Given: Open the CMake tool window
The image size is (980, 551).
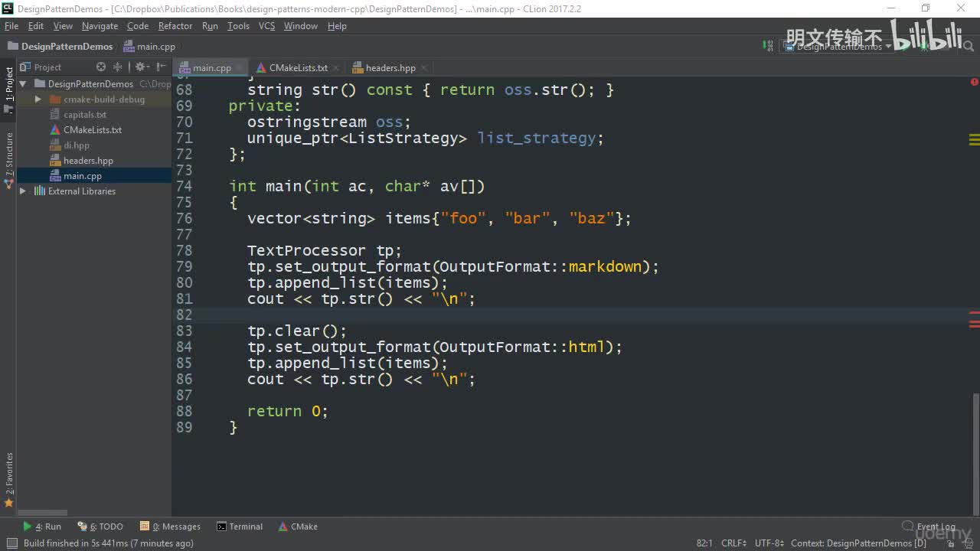Looking at the screenshot, I should pyautogui.click(x=298, y=527).
